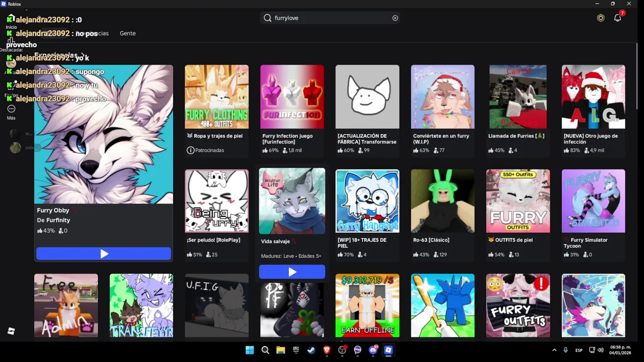Open Furry Infection juego title link
Screen dimensions: 644x362
[x=288, y=139]
